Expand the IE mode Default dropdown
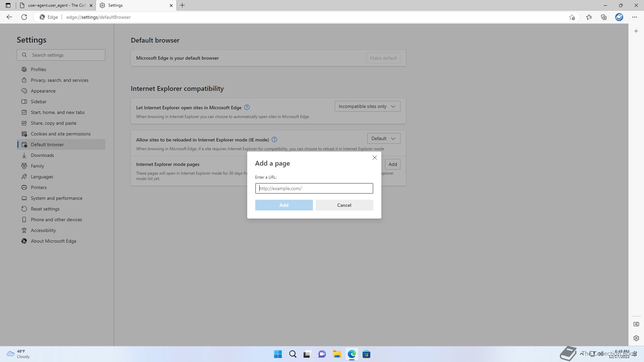The image size is (644, 362). (x=384, y=138)
